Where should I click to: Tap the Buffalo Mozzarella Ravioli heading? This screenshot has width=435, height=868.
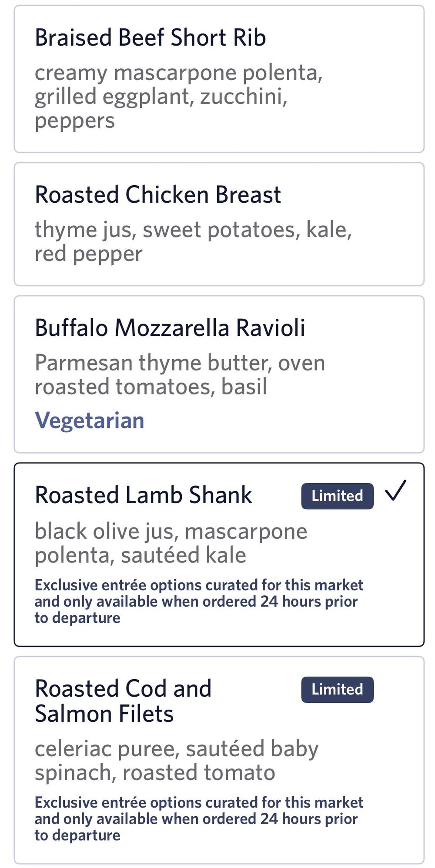pos(170,327)
